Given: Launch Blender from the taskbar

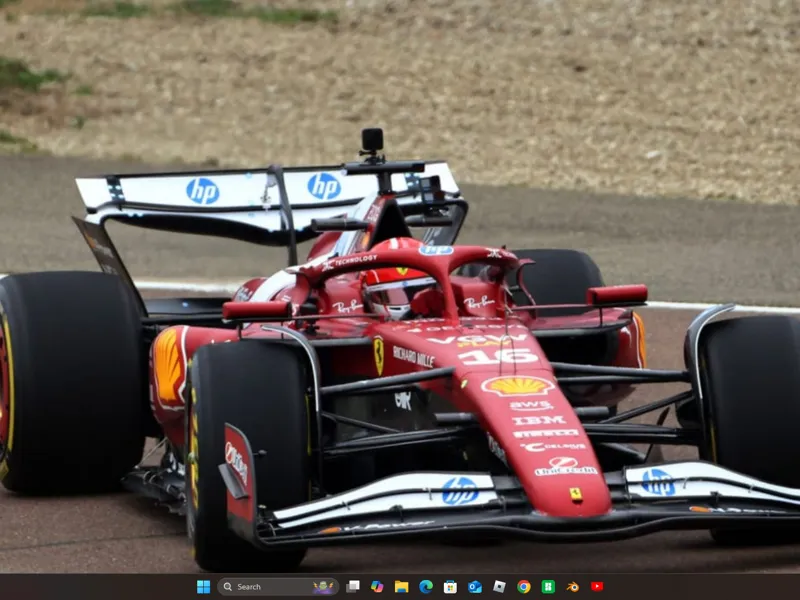Looking at the screenshot, I should tap(572, 587).
